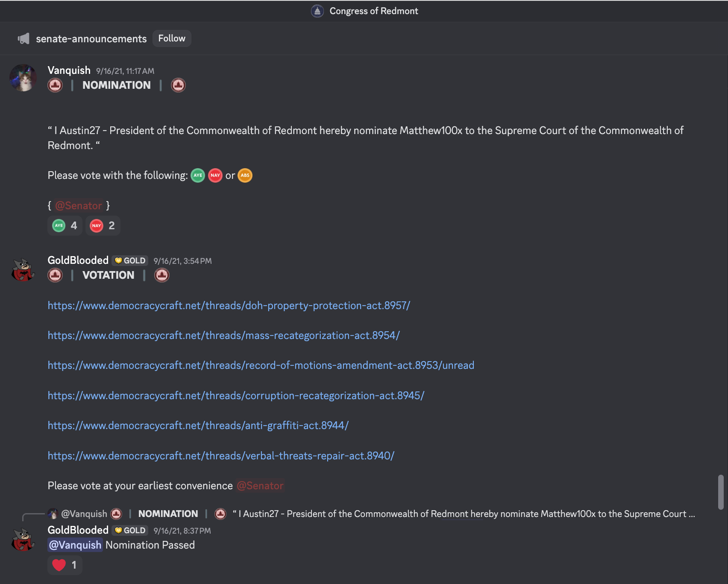Open the corruption-recategorization-act thread link
Screen dimensions: 728x584
tap(236, 396)
